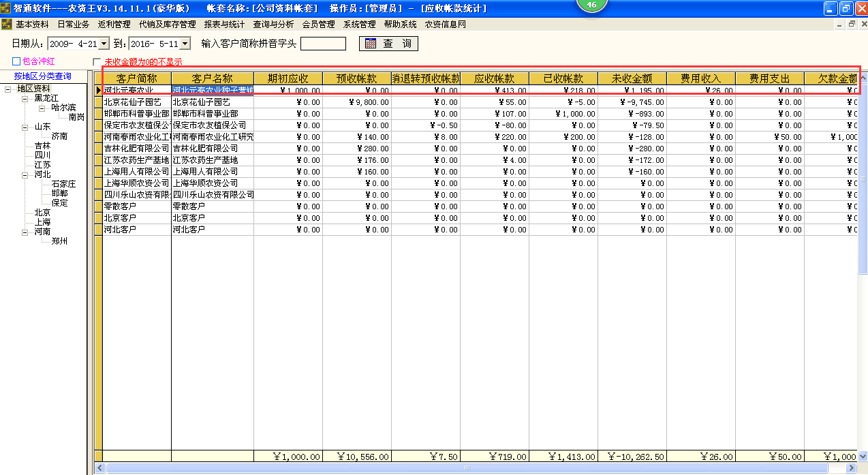Screen dimensions: 868x475
Task: Select the 上海用人有限公司 short name cell
Action: tap(137, 172)
